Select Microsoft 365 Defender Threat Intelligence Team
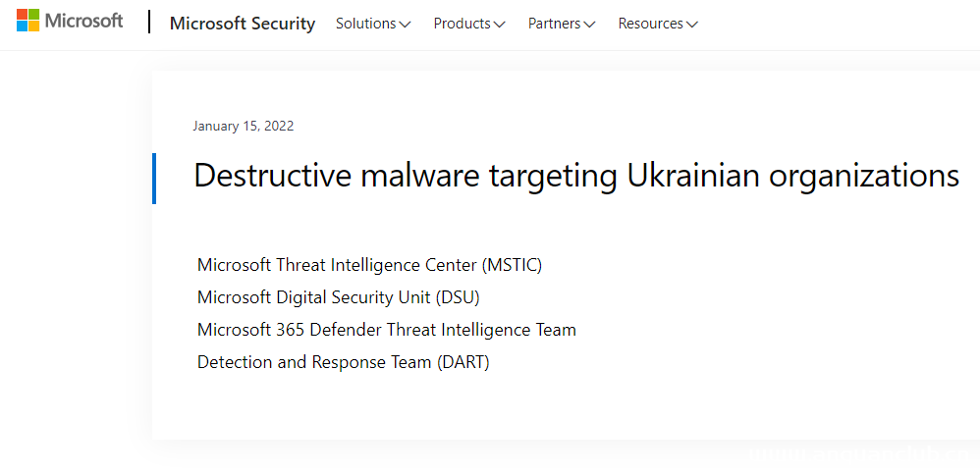Screen dimensions: 980x476 386,330
